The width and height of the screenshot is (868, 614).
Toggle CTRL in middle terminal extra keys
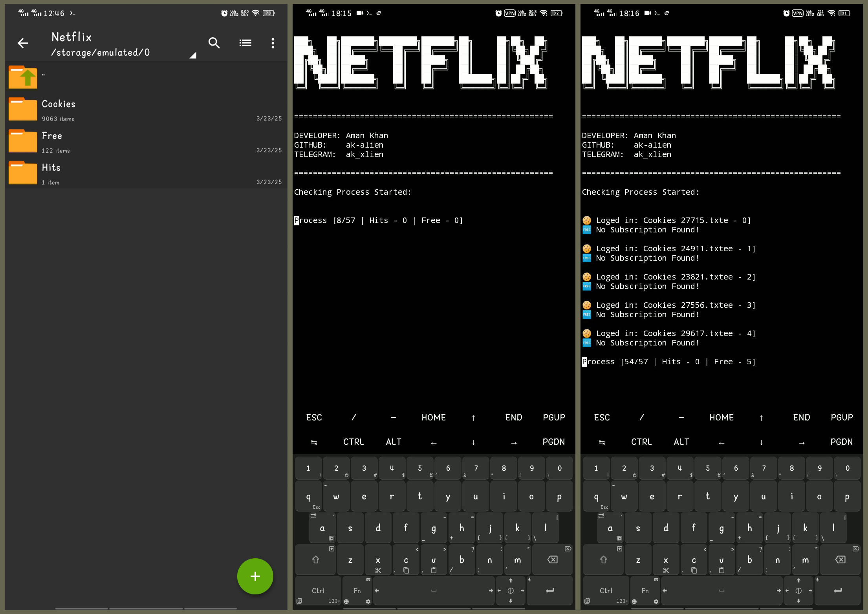pyautogui.click(x=353, y=442)
